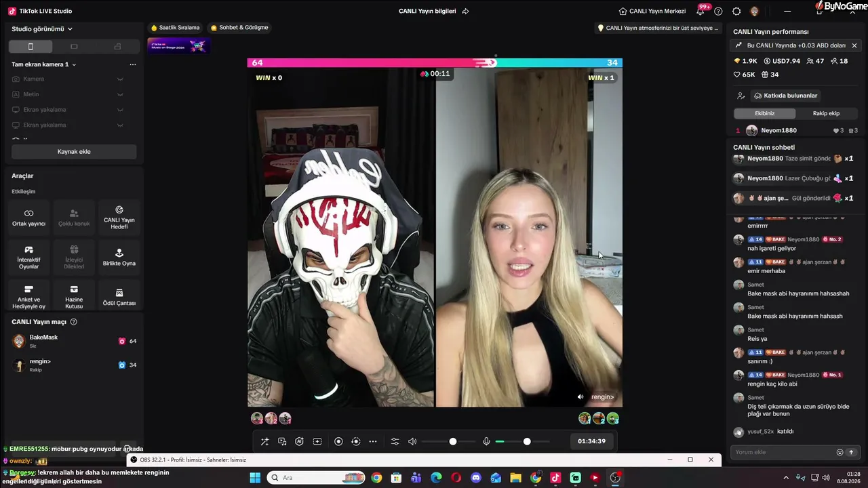The width and height of the screenshot is (868, 488).
Task: Open CANLI Yayın Hedefi tool
Action: (x=119, y=218)
